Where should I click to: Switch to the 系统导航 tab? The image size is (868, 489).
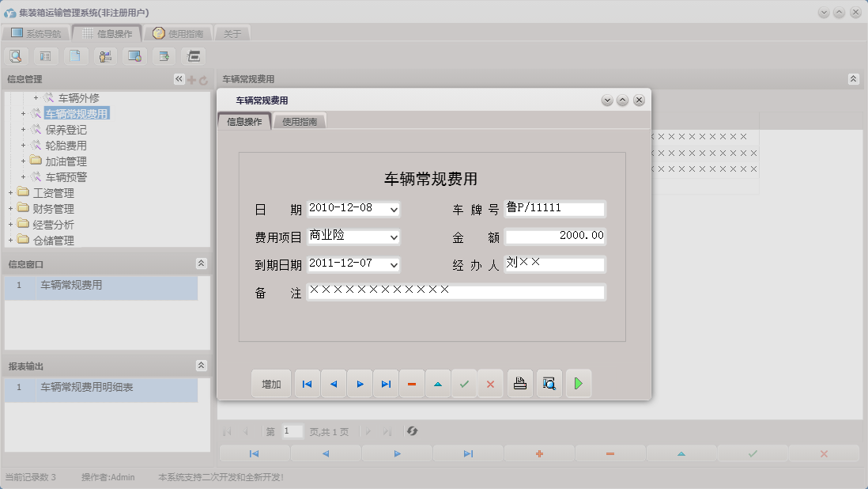(x=37, y=33)
